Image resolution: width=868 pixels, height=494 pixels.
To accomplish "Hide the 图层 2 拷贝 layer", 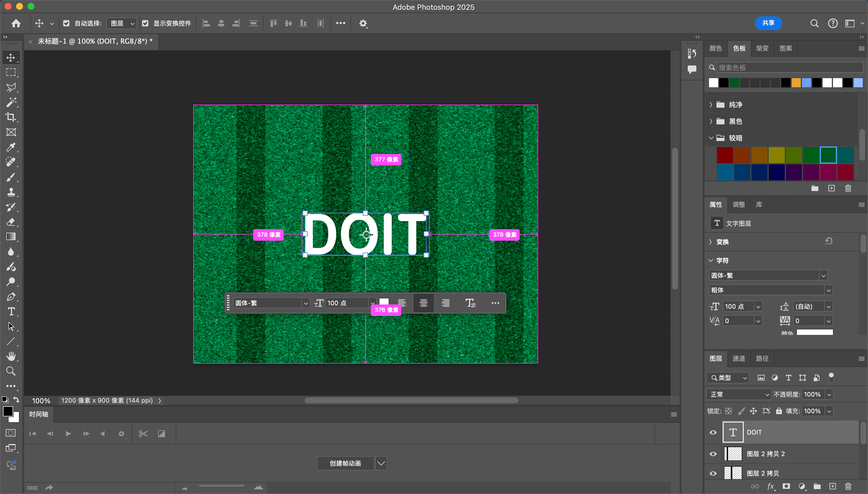I will click(x=713, y=473).
